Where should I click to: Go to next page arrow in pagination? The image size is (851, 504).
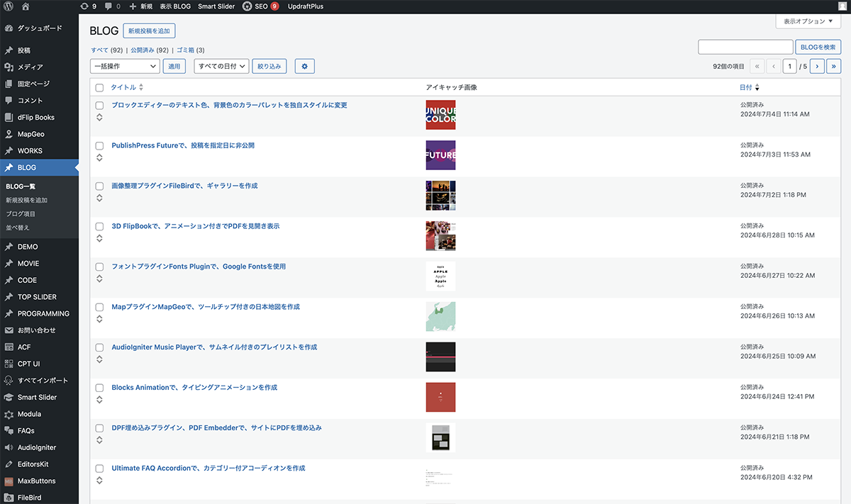coord(817,66)
